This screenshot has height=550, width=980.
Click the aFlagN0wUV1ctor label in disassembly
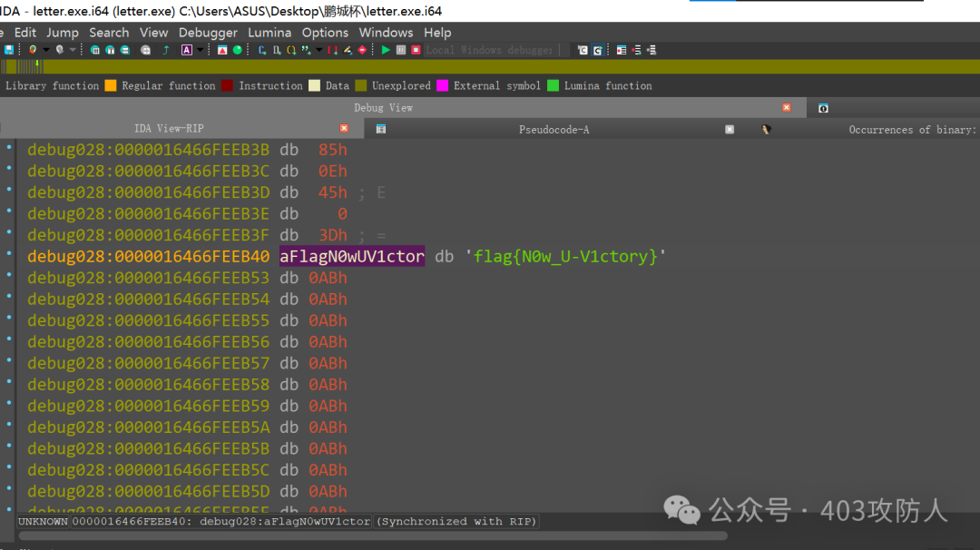coord(352,257)
